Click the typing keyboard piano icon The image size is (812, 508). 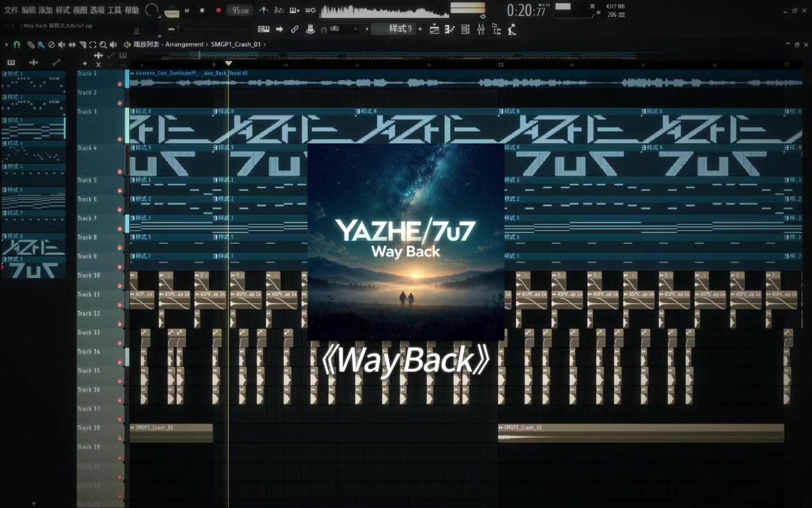click(264, 29)
